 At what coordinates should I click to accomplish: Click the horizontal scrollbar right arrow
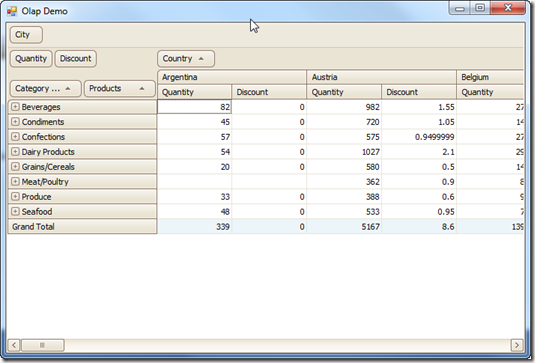click(517, 345)
